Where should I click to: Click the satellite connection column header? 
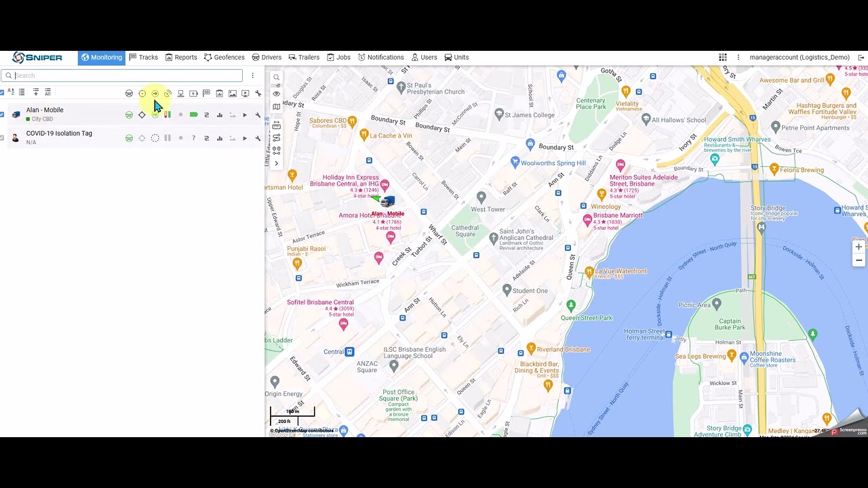(x=167, y=94)
